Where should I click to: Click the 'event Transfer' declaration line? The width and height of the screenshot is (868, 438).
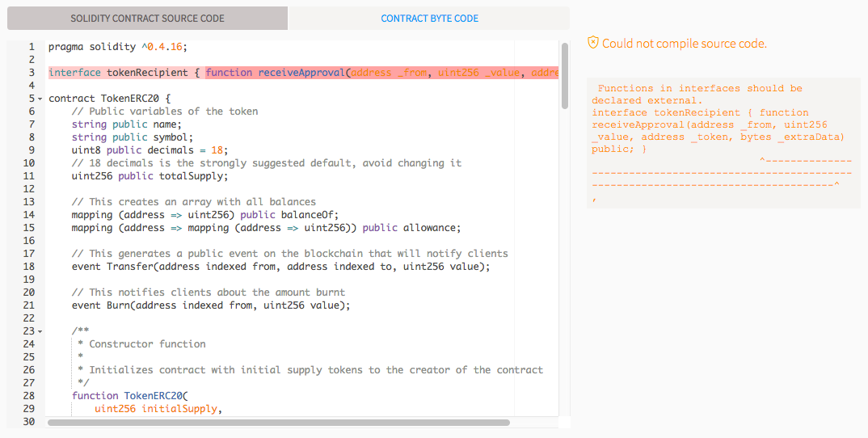tap(280, 267)
